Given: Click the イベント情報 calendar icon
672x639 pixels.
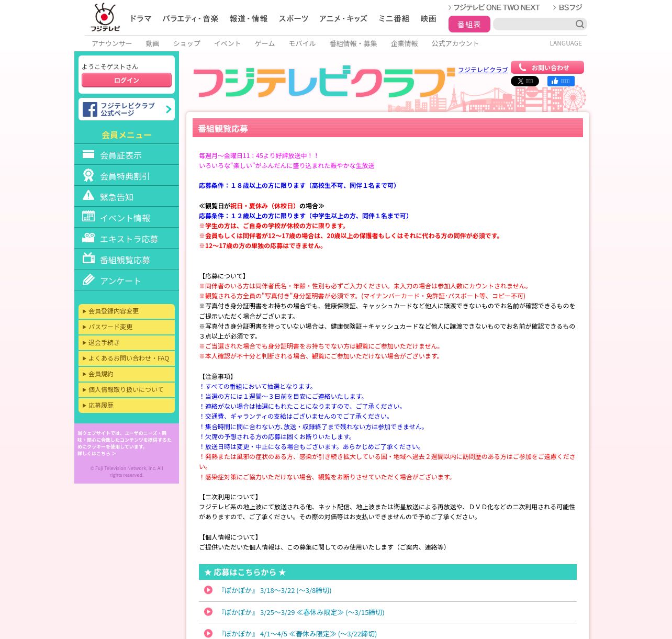Looking at the screenshot, I should point(88,216).
